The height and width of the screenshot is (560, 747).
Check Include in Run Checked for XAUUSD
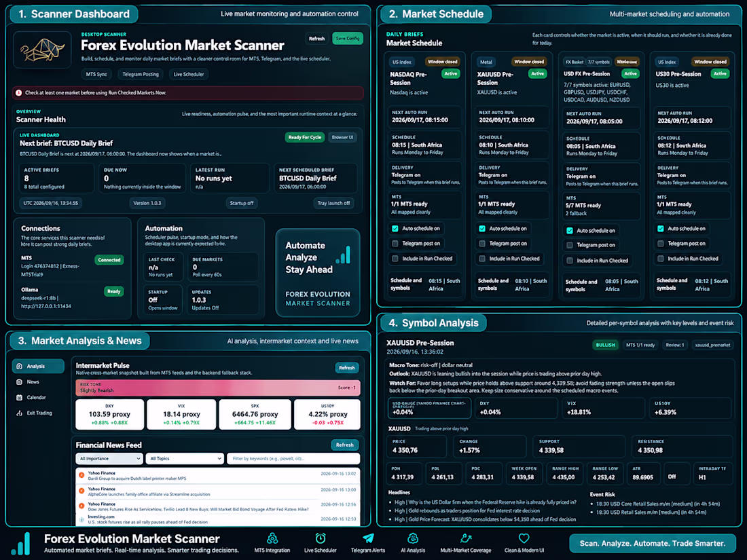482,259
